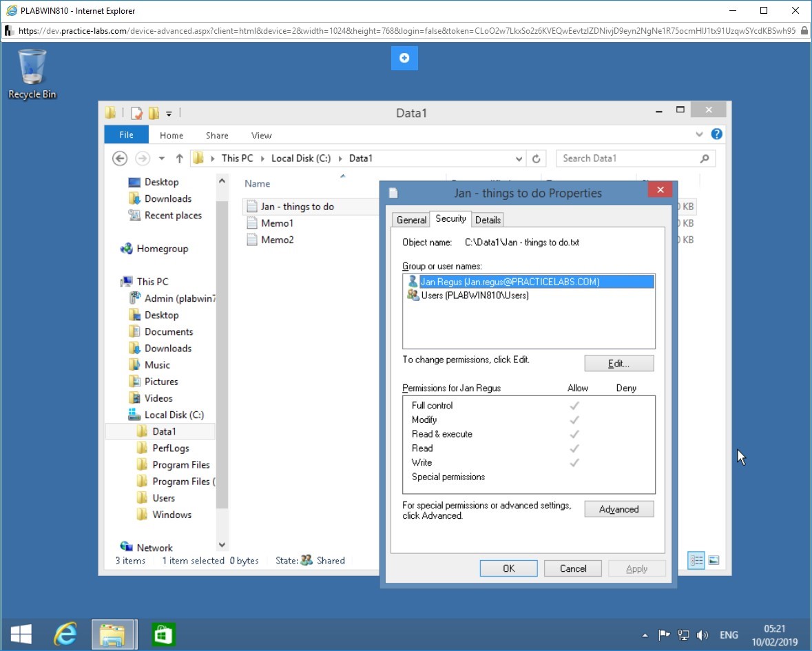812x651 pixels.
Task: Open the Windows Store taskbar icon
Action: [163, 634]
